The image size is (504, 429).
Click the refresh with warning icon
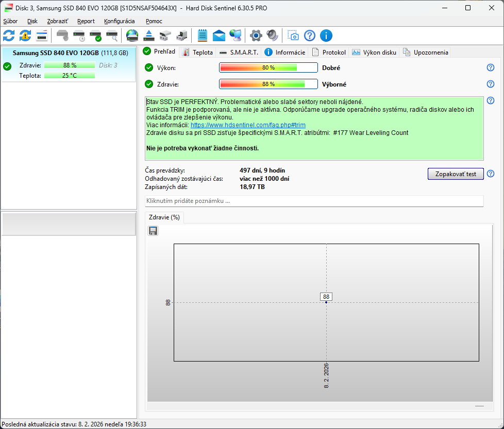25,36
